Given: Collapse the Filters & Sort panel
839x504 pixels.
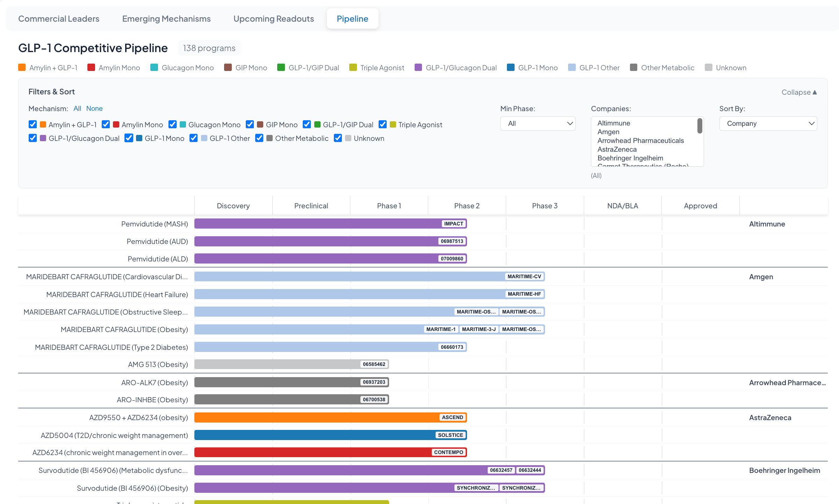Looking at the screenshot, I should [x=799, y=92].
